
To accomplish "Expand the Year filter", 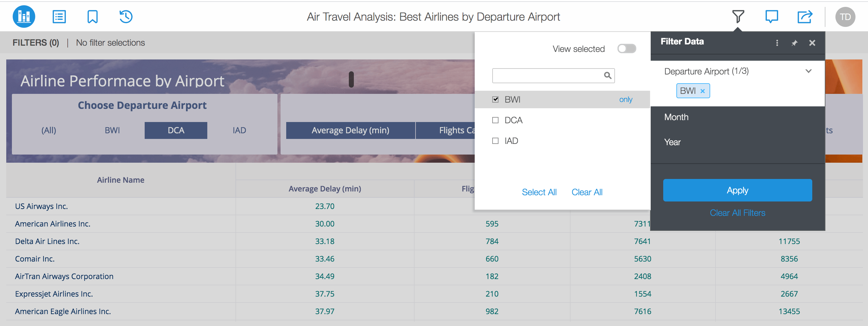I will pyautogui.click(x=672, y=142).
